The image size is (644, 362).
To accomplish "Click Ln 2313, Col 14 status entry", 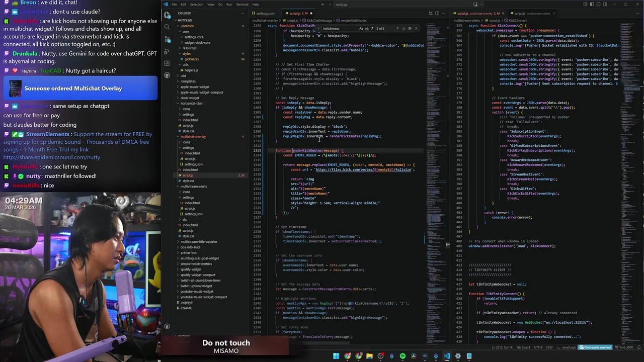I will click(x=502, y=347).
